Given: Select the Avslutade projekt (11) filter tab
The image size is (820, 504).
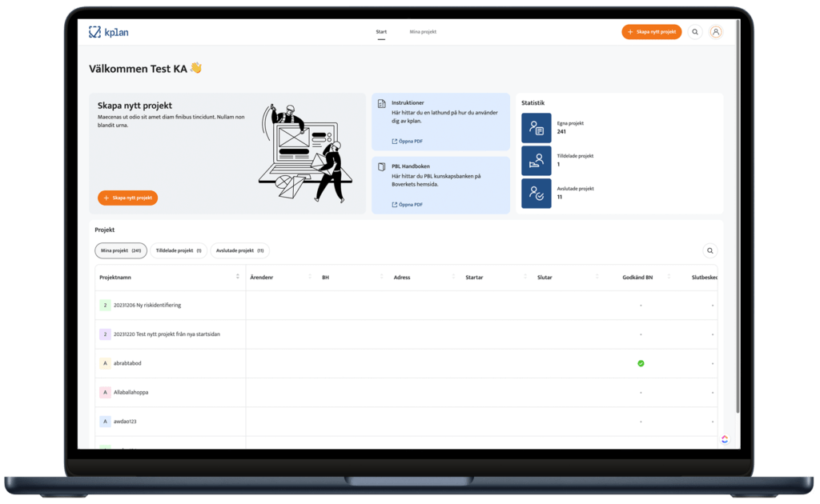Looking at the screenshot, I should (240, 250).
